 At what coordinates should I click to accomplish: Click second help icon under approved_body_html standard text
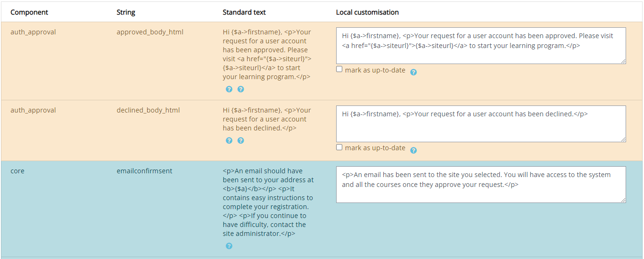[x=240, y=89]
